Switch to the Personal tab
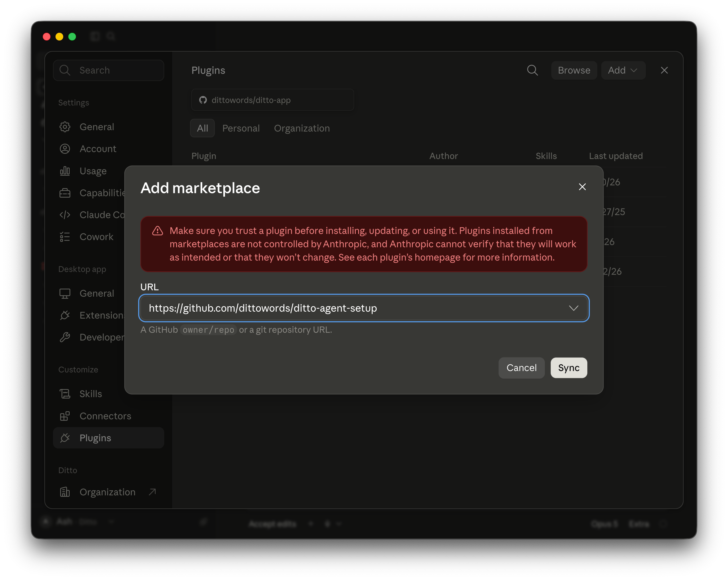 tap(241, 128)
